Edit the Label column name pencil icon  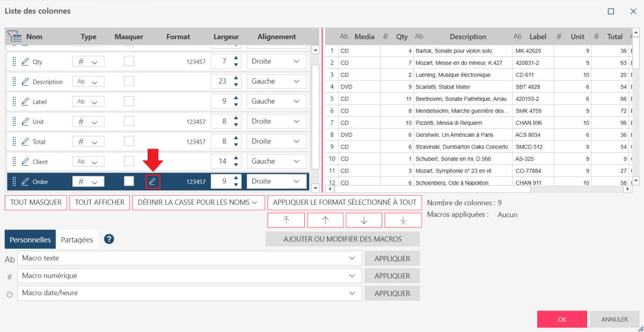[25, 101]
